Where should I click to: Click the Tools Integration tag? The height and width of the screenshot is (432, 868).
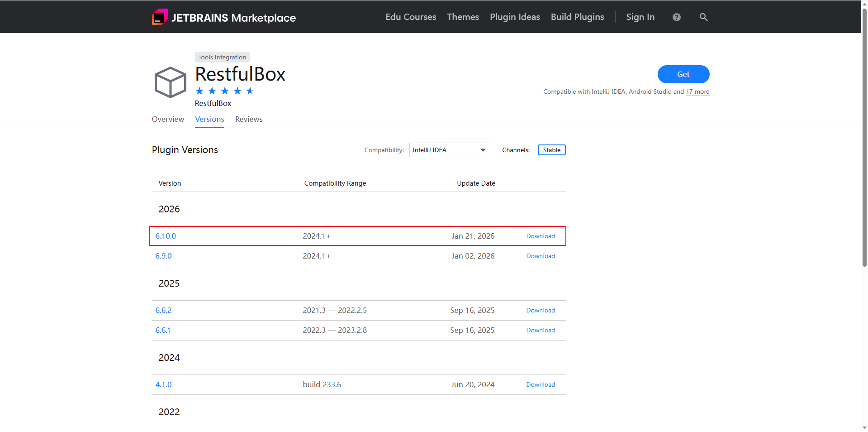click(222, 57)
